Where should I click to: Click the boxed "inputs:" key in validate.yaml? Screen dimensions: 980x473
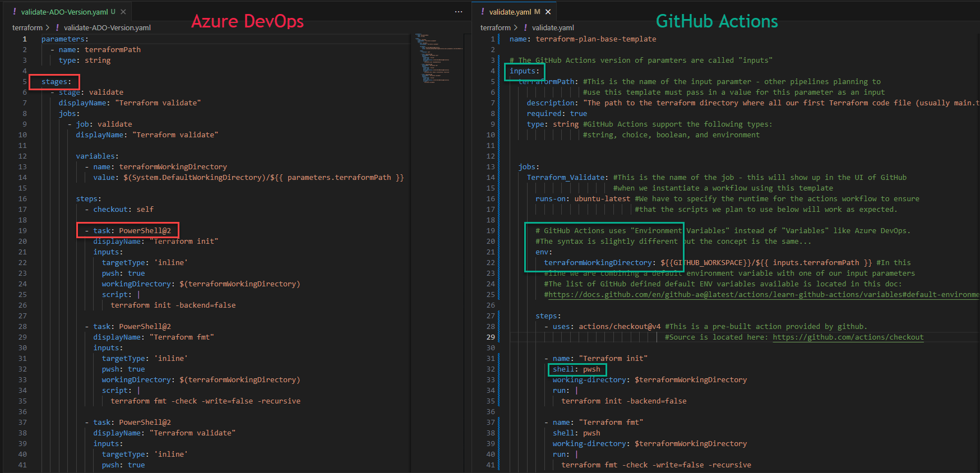(524, 71)
